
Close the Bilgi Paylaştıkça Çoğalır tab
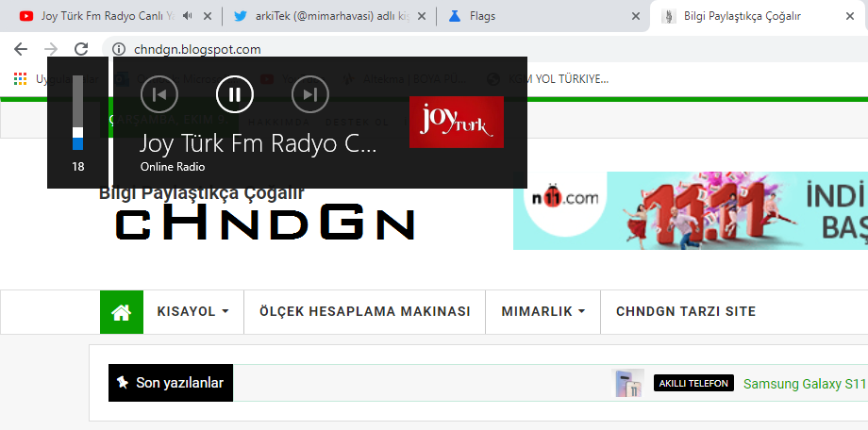pyautogui.click(x=850, y=16)
